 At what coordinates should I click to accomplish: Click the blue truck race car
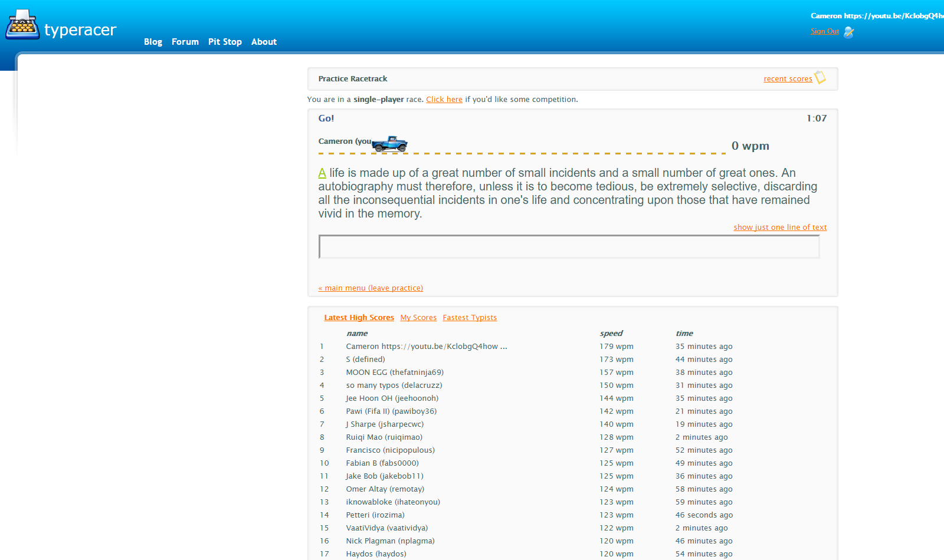coord(389,143)
